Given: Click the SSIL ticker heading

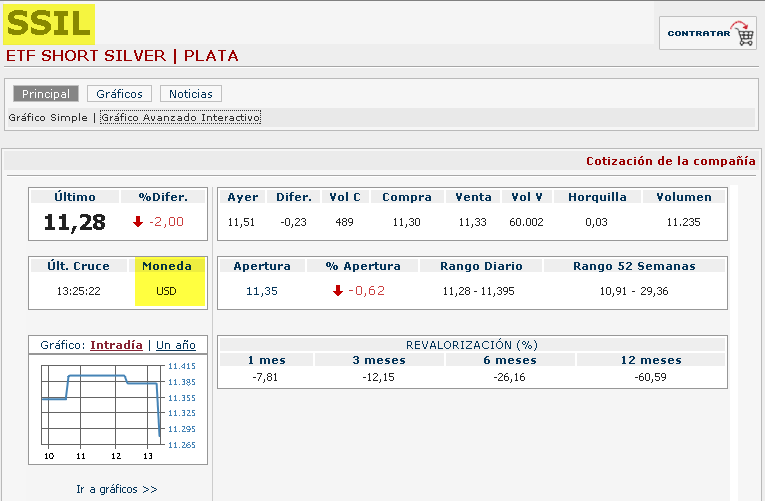Looking at the screenshot, I should tap(49, 24).
